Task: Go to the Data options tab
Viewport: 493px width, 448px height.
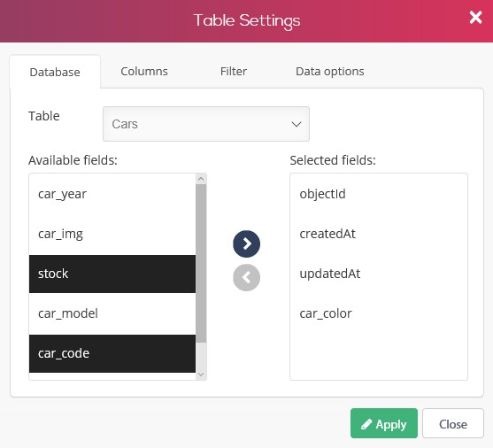Action: pos(330,72)
